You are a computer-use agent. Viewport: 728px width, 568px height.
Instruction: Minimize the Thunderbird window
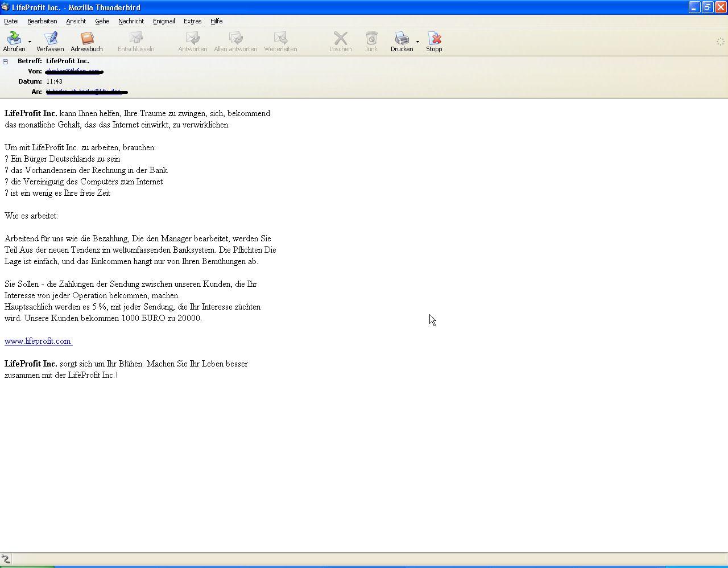click(694, 7)
